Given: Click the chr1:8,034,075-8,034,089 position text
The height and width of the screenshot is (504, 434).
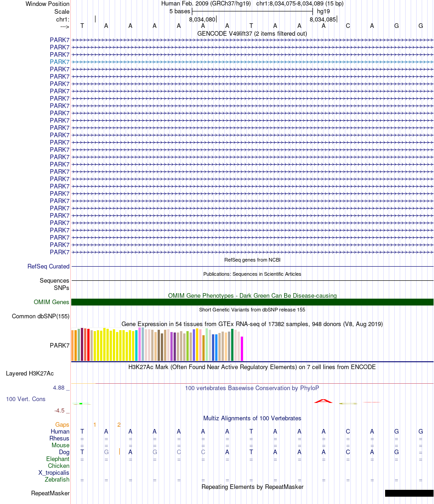Looking at the screenshot, I should [300, 4].
